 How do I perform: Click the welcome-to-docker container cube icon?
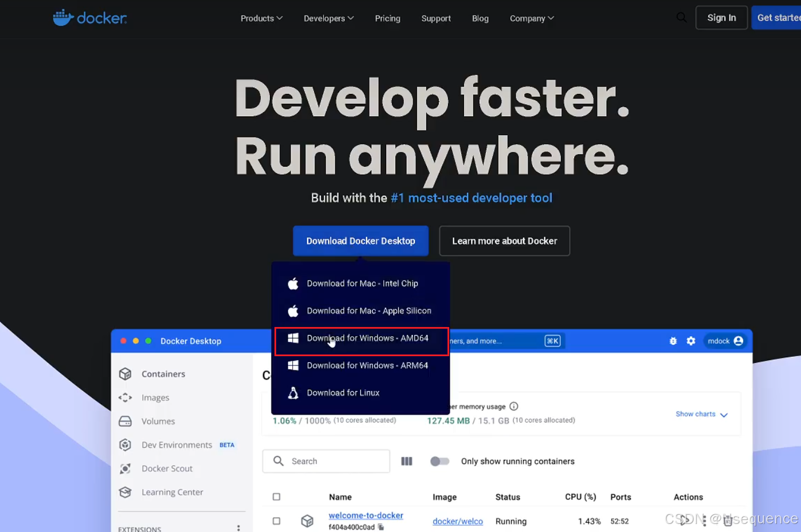(x=308, y=521)
